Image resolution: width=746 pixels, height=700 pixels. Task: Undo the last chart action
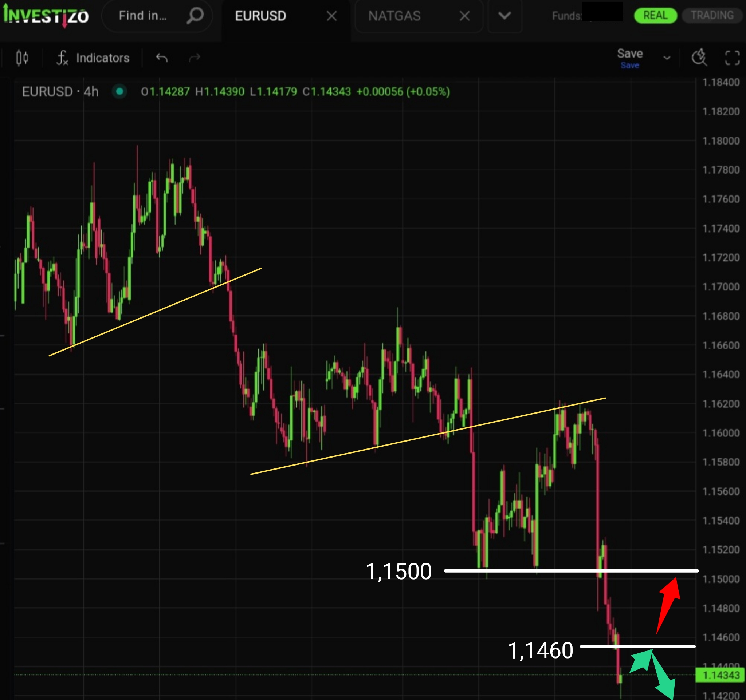tap(162, 58)
